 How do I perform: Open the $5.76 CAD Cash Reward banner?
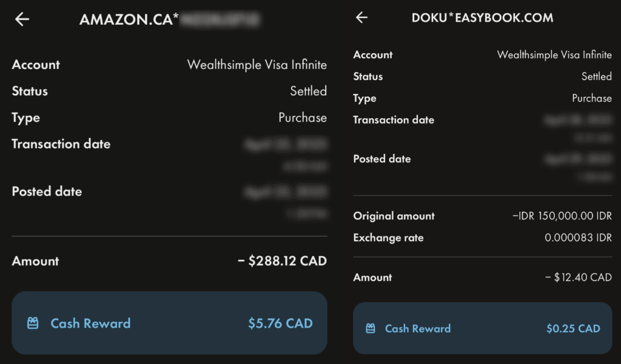click(x=170, y=324)
